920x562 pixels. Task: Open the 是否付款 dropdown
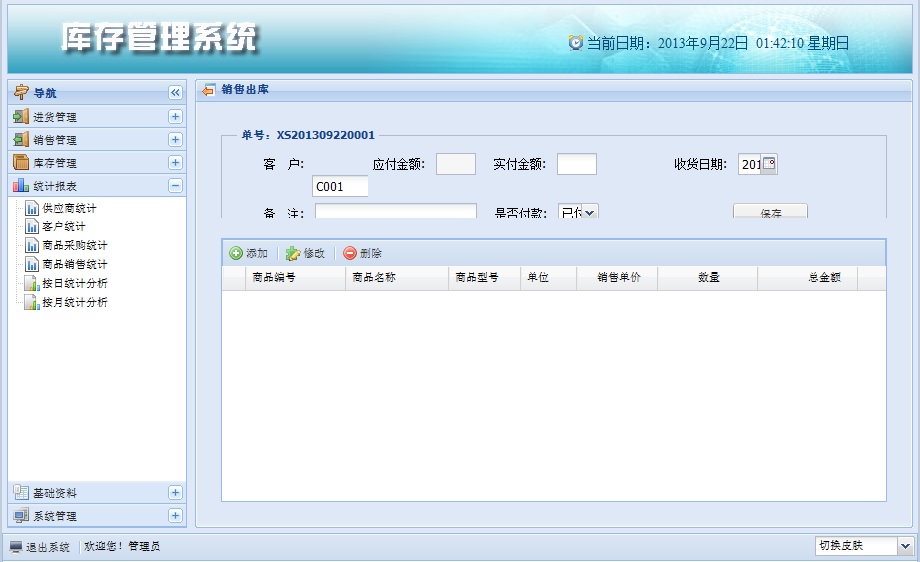tap(589, 212)
